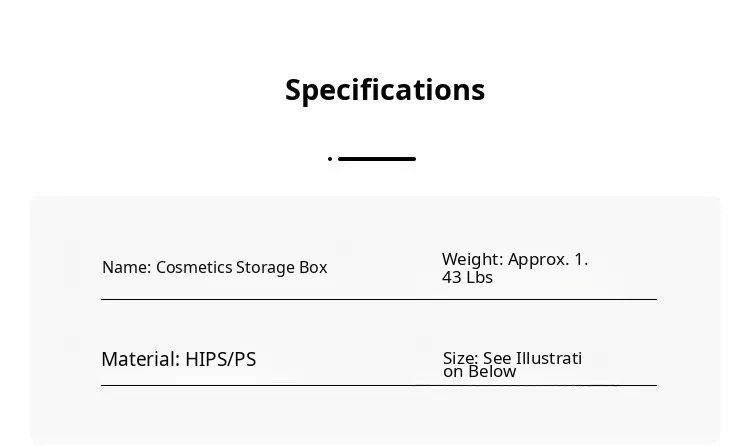750x446 pixels.
Task: Click the divider line under the Name row
Action: [378, 299]
